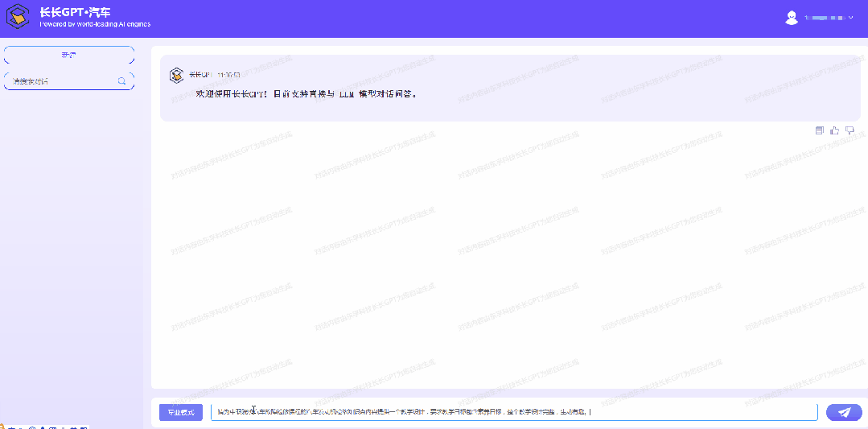Dislike the welcome message with thumbs-down icon
The height and width of the screenshot is (429, 868).
point(849,130)
